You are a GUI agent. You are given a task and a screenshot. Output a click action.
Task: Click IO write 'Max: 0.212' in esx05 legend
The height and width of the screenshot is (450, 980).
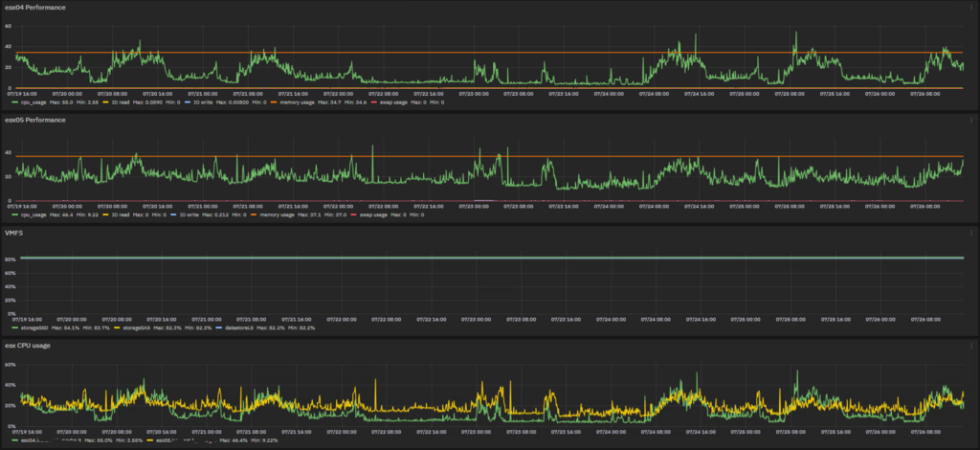click(216, 215)
